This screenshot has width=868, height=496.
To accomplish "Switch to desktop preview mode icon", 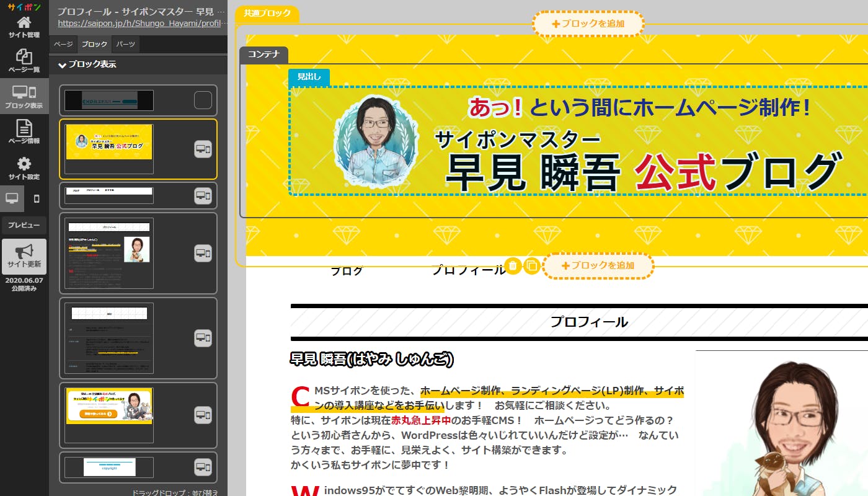I will pos(12,199).
